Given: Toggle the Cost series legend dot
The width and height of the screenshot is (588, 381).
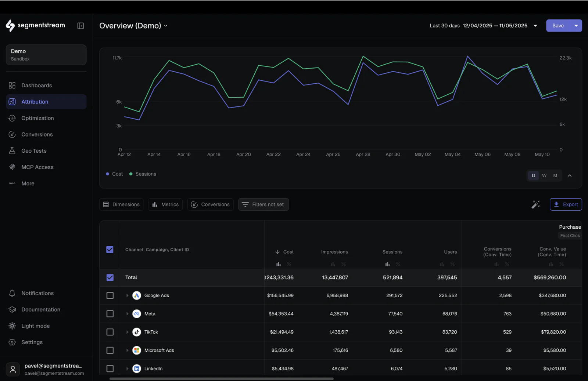Looking at the screenshot, I should click(x=107, y=174).
